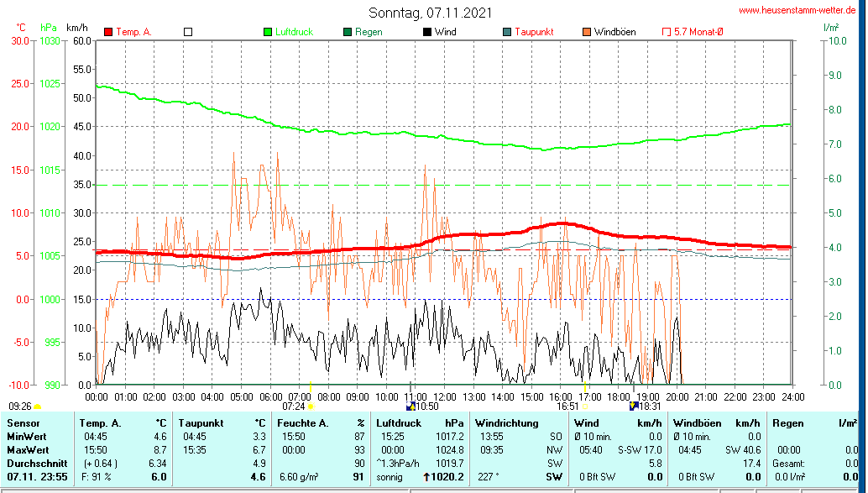
Task: Click the Feuchte A. column header
Action: click(x=302, y=423)
